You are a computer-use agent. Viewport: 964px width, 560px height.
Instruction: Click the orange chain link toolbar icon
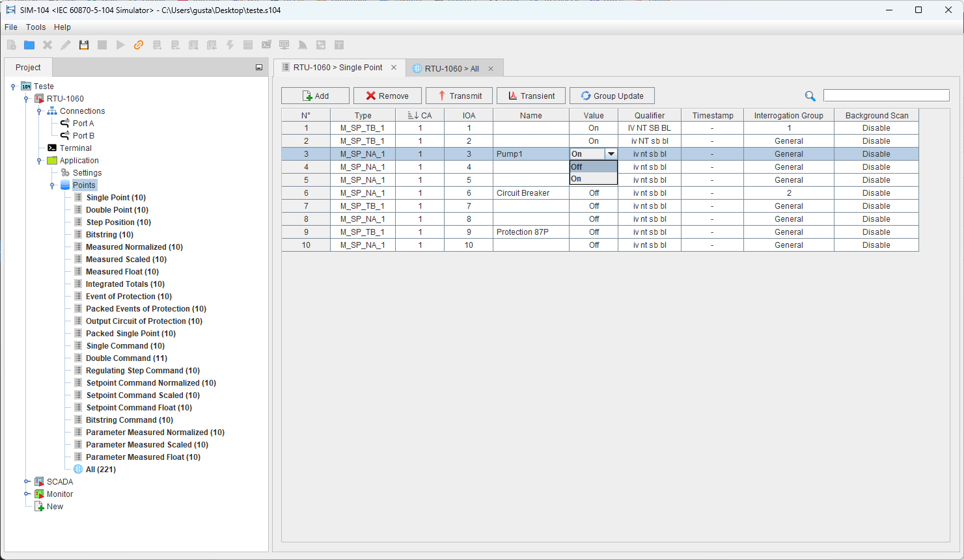coord(139,45)
